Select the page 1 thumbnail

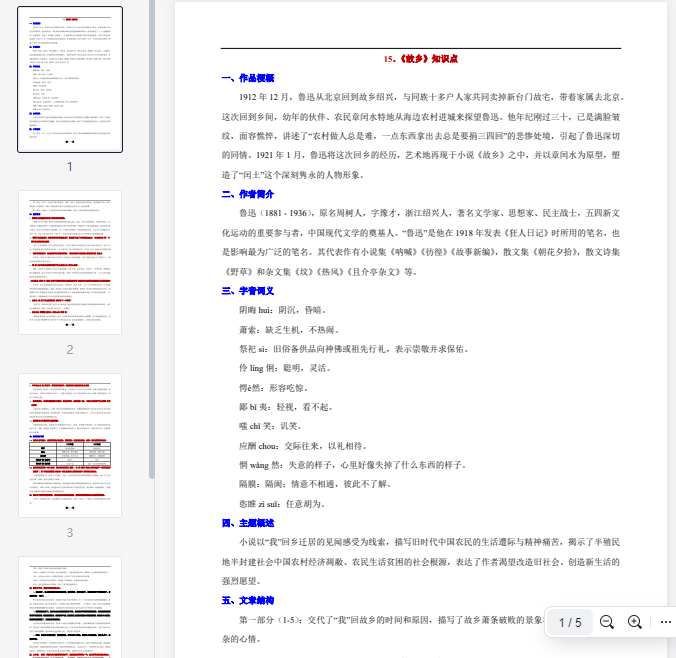70,80
